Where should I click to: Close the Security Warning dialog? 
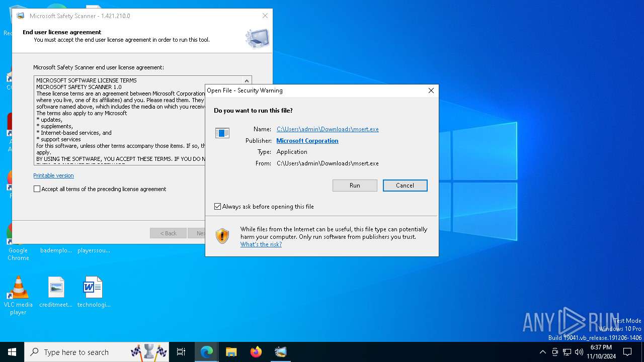point(431,90)
